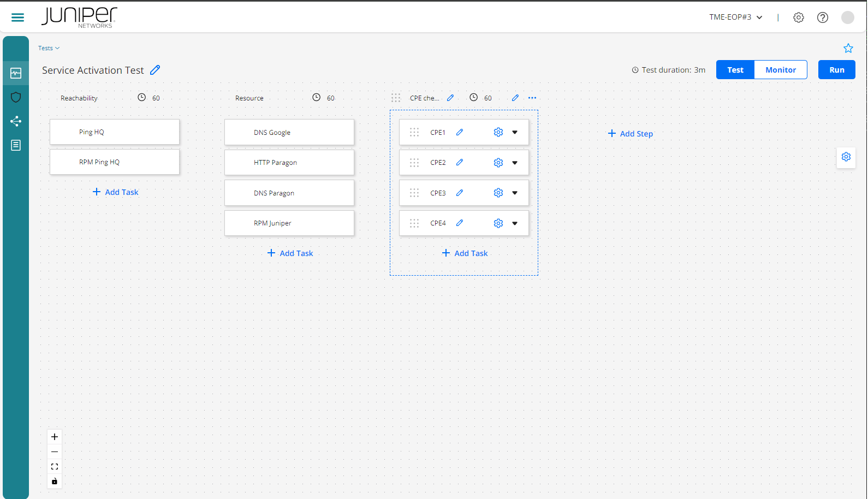
Task: Zoom in the canvas with plus button
Action: click(55, 437)
